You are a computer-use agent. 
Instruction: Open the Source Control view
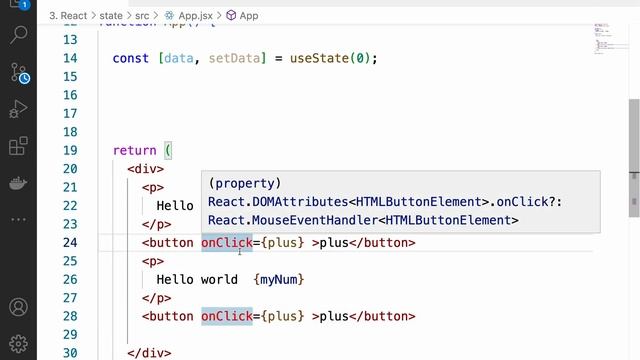coord(19,73)
